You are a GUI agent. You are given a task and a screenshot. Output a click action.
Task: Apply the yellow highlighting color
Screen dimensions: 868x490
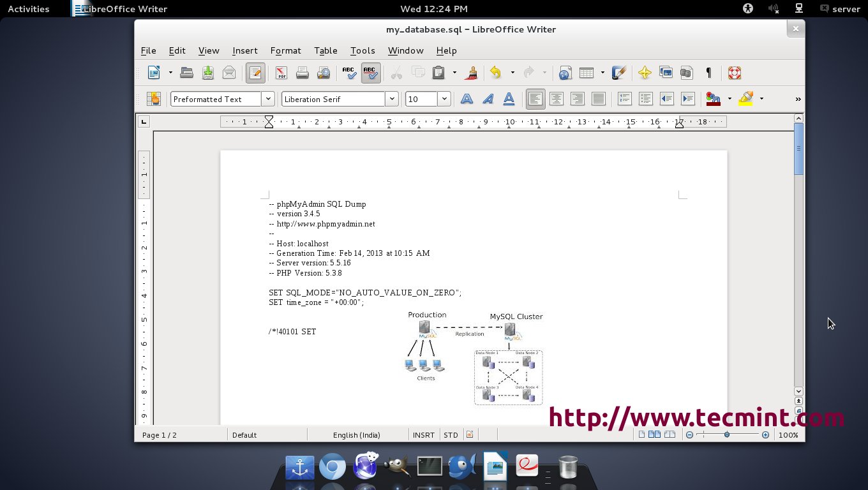click(745, 99)
